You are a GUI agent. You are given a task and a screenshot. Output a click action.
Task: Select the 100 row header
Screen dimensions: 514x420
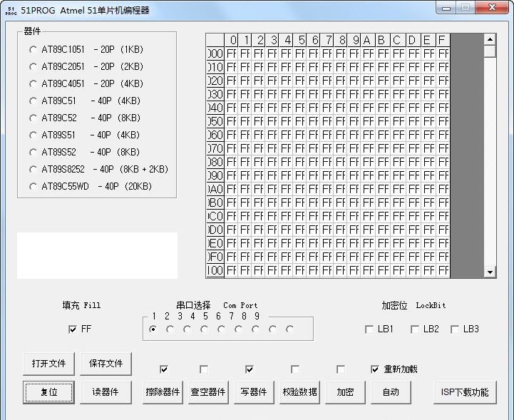coord(215,270)
